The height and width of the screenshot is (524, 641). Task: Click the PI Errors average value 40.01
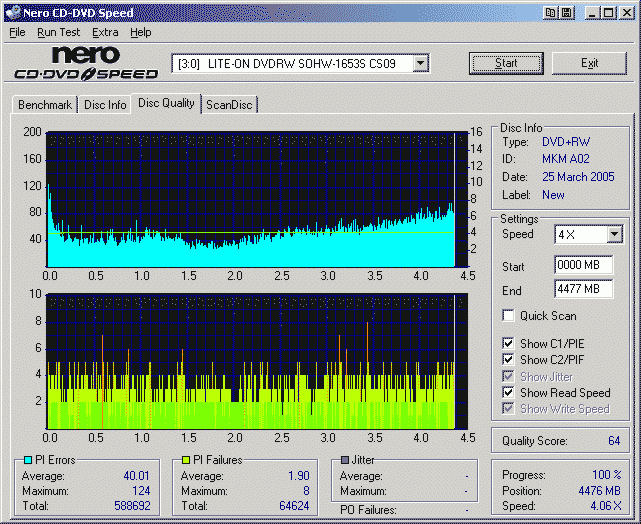pyautogui.click(x=137, y=476)
